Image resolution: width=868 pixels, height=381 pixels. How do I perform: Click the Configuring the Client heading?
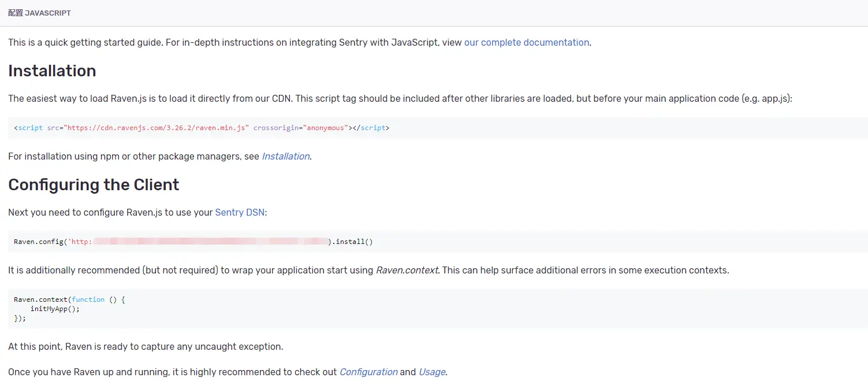(x=94, y=184)
